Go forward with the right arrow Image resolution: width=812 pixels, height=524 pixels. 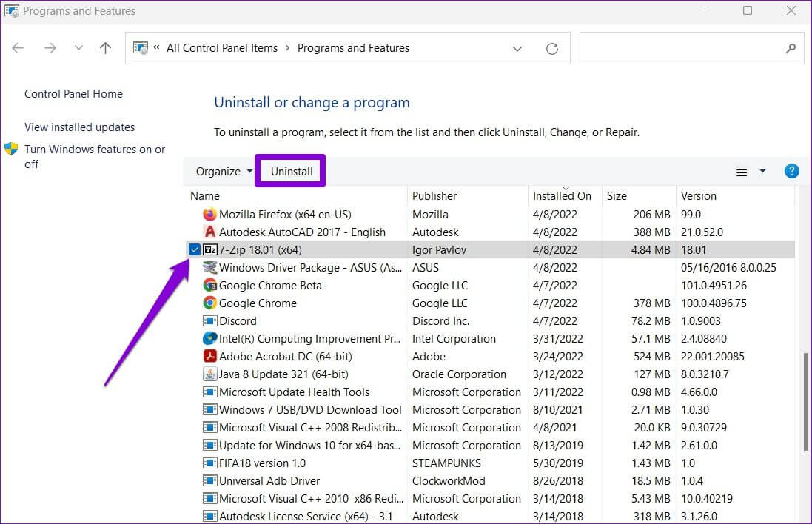tap(50, 48)
